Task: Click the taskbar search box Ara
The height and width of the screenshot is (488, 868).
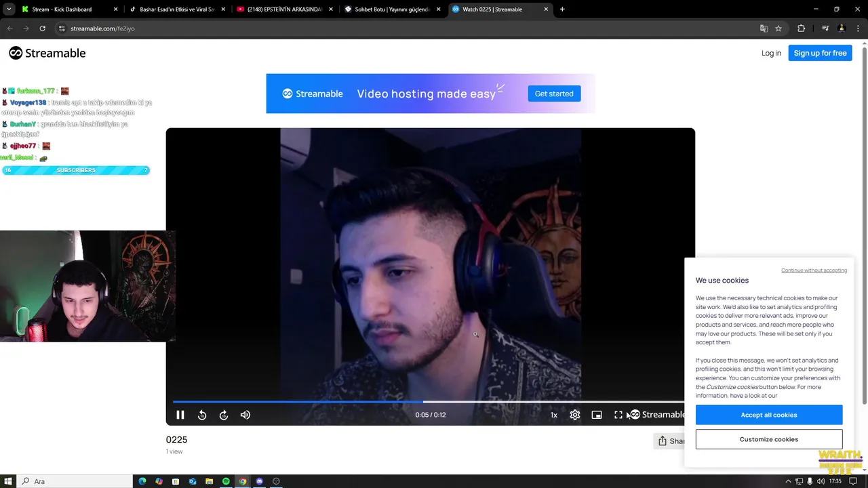Action: tap(75, 481)
